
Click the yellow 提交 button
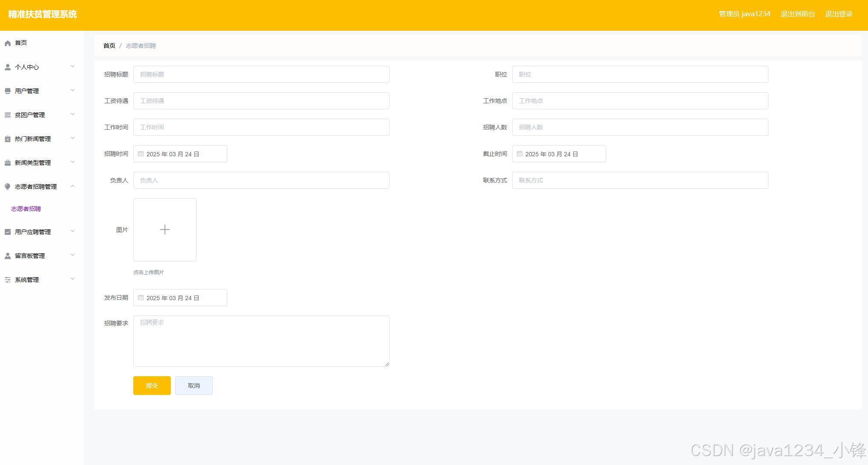coord(152,386)
